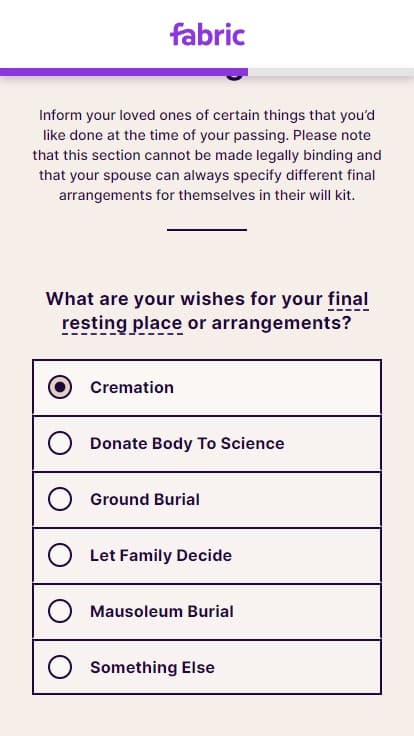This screenshot has height=736, width=414.
Task: Select the Cremation radio button
Action: pyautogui.click(x=60, y=387)
